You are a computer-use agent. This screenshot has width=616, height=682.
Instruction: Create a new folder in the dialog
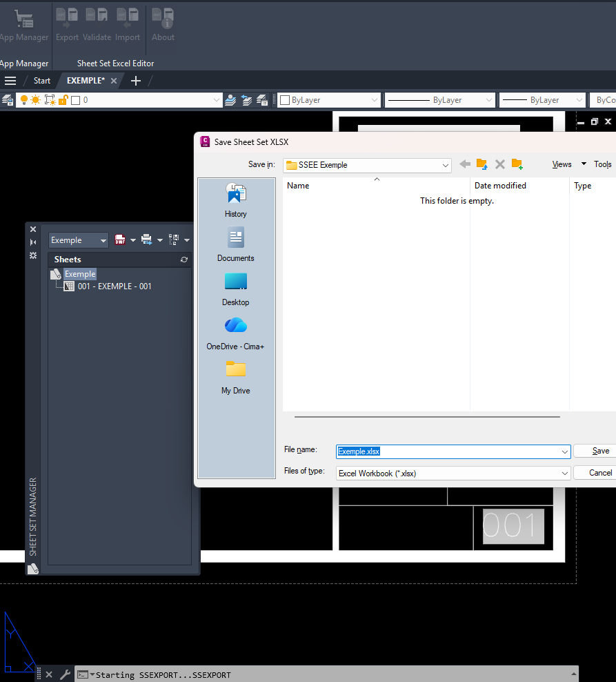coord(517,164)
